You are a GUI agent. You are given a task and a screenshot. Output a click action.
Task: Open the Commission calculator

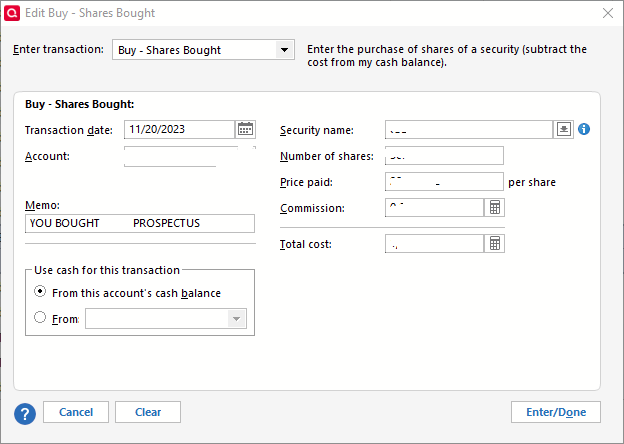[x=494, y=208]
